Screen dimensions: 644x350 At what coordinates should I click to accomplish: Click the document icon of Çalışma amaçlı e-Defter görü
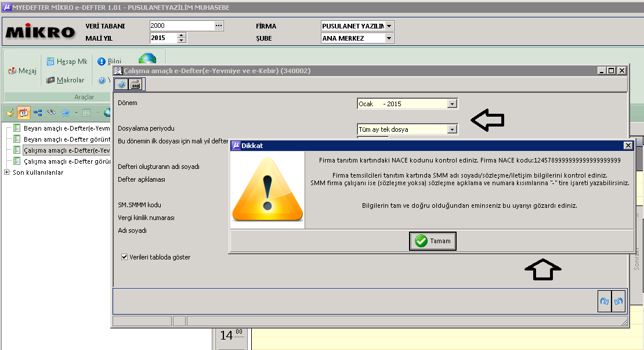(x=17, y=161)
